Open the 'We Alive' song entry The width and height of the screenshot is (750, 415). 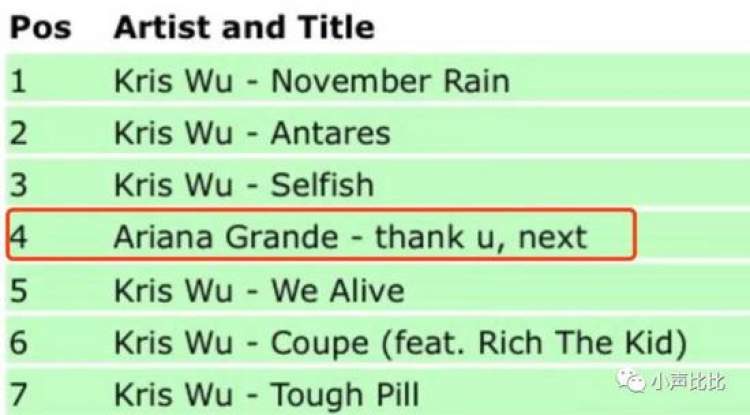338,290
